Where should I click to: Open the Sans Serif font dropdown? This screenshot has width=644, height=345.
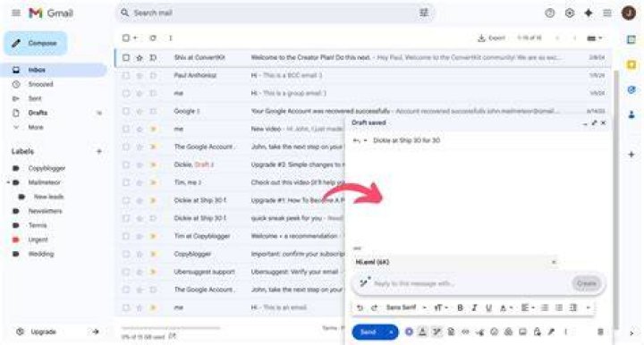406,307
